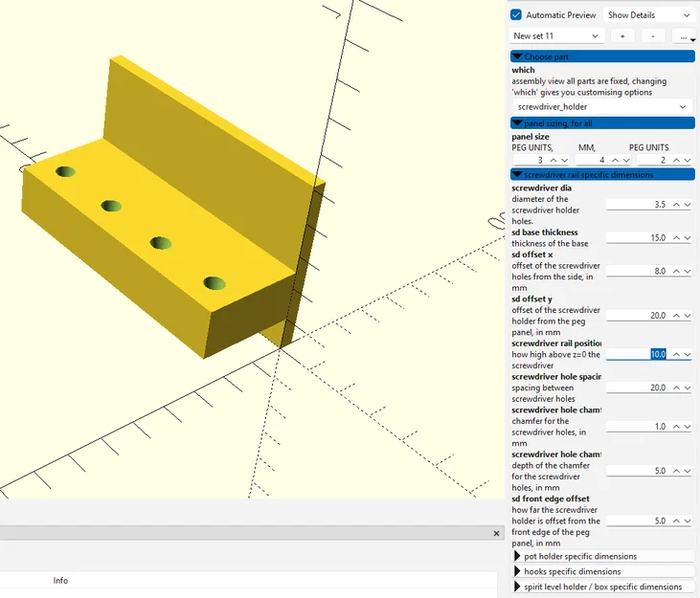The image size is (700, 598).
Task: Click the 'sd front edge offset' label
Action: pyautogui.click(x=551, y=498)
